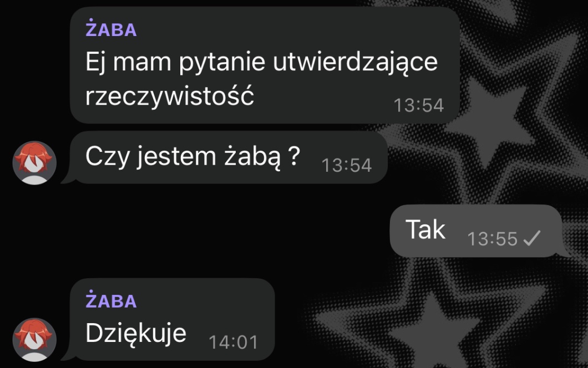
Task: Open the ŻABA sender name in the first message
Action: [x=111, y=28]
